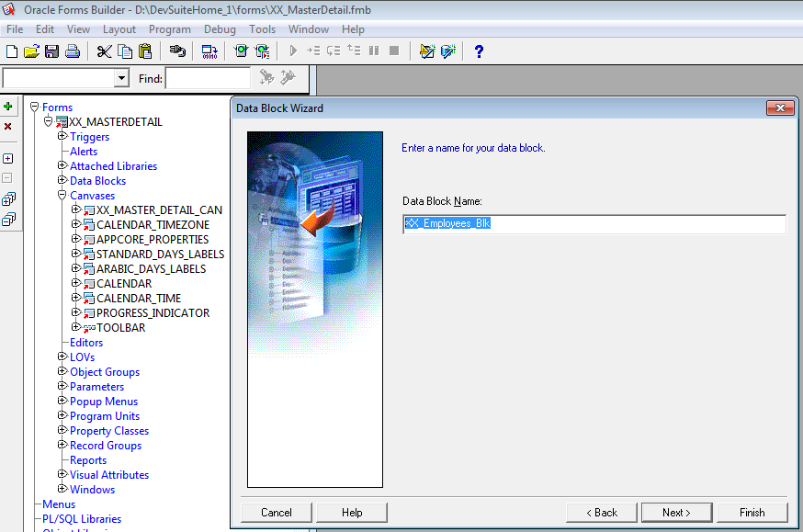Screen dimensions: 803x532
Task: Click the Collapse All sidebar icon
Action: click(x=8, y=220)
